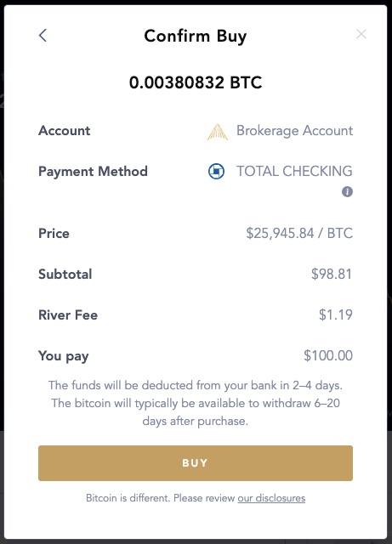Click the River Fee label
The height and width of the screenshot is (544, 392).
pyautogui.click(x=68, y=314)
